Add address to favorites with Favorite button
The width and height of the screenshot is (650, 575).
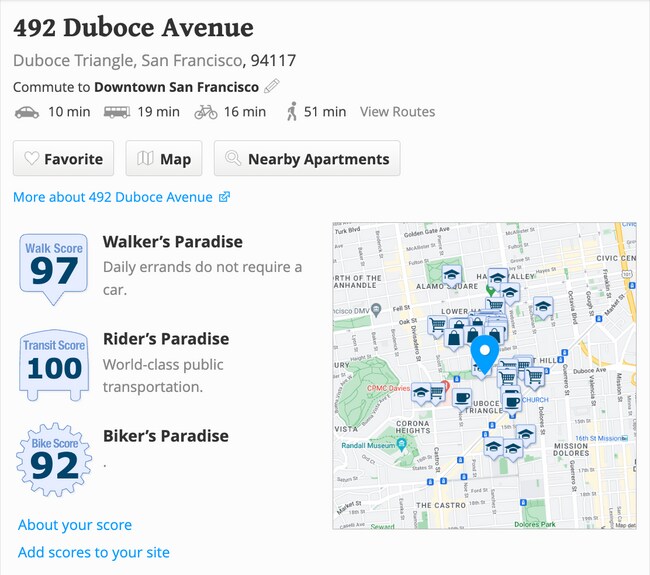pos(63,158)
